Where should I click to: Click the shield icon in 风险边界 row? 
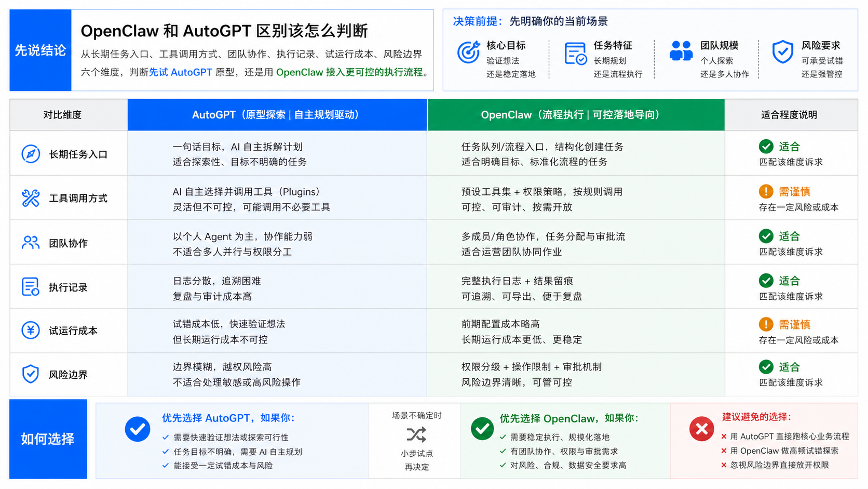(31, 374)
